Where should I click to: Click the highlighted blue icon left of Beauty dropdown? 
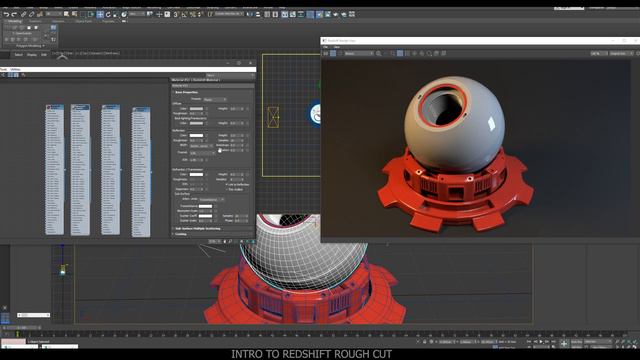333,53
